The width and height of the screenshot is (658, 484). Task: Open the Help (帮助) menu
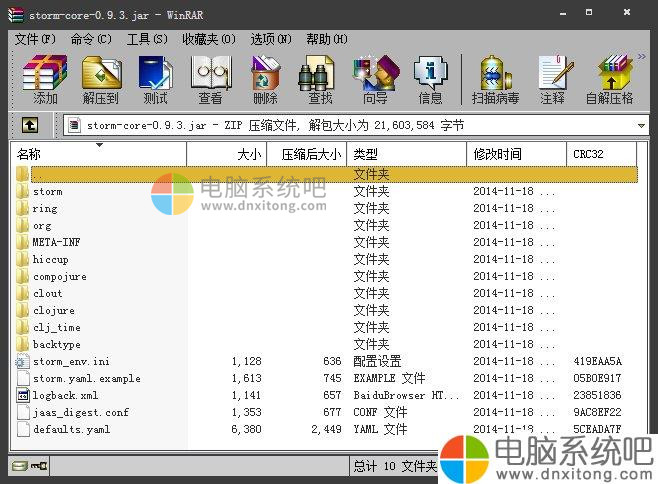coord(326,39)
